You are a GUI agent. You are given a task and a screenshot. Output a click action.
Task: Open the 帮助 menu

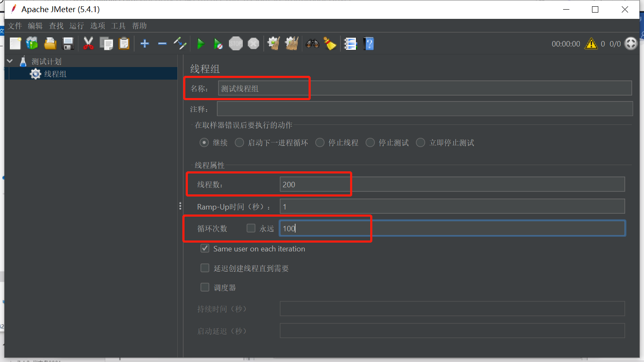[139, 26]
